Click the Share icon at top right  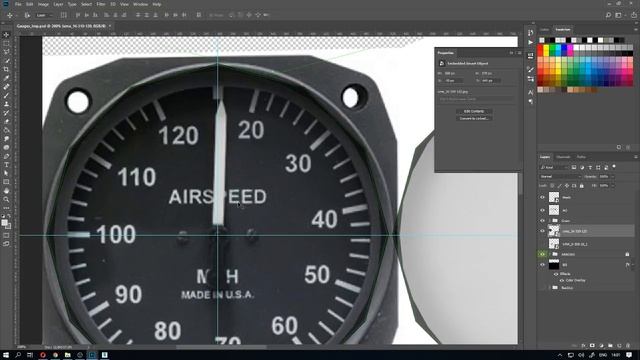pos(633,15)
